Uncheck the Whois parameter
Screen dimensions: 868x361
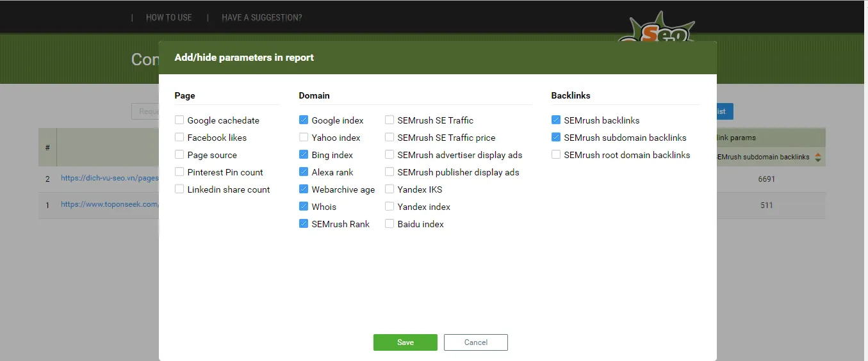(304, 207)
